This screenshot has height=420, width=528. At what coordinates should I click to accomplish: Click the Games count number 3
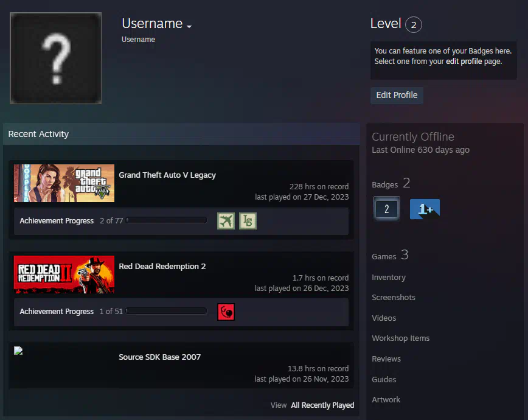[405, 255]
